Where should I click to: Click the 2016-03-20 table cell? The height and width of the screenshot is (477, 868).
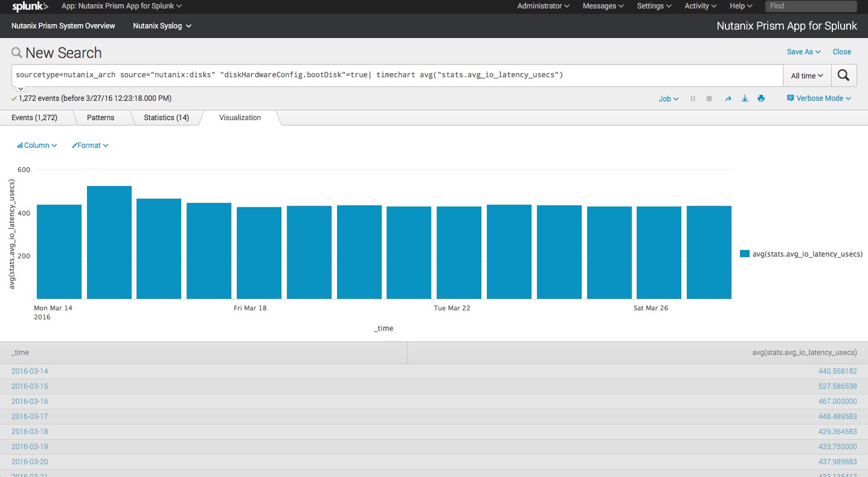tap(30, 462)
